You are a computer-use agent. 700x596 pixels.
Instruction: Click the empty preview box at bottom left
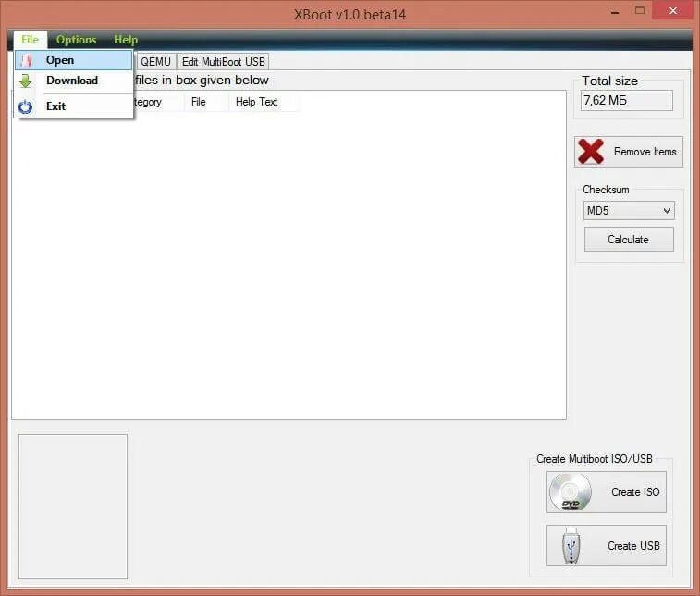coord(73,506)
